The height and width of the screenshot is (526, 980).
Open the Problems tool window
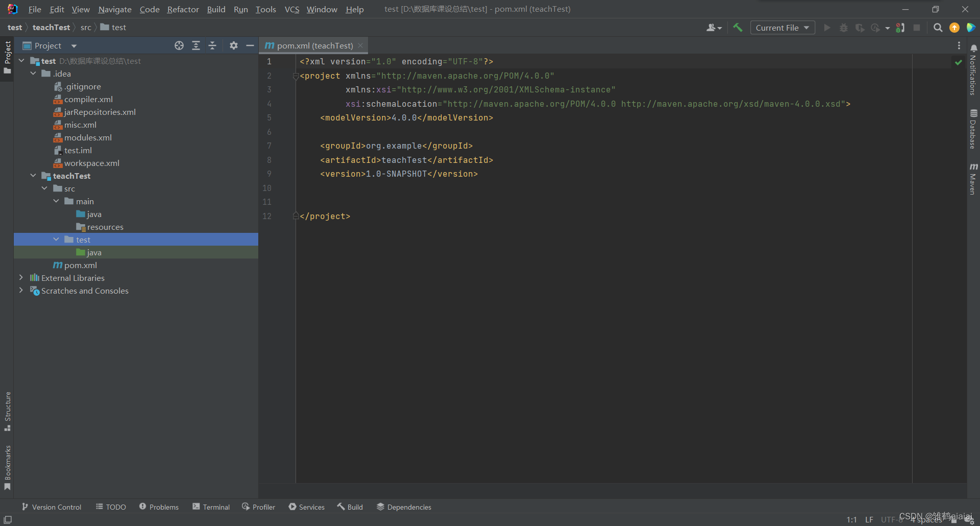pos(159,507)
